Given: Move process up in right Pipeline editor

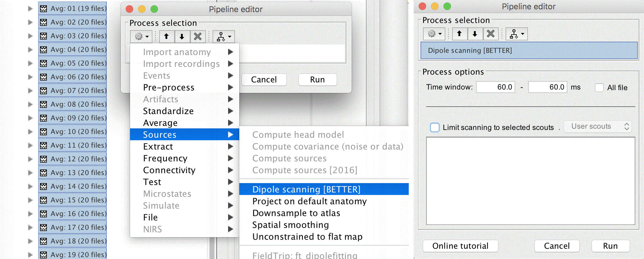Looking at the screenshot, I should [x=459, y=34].
